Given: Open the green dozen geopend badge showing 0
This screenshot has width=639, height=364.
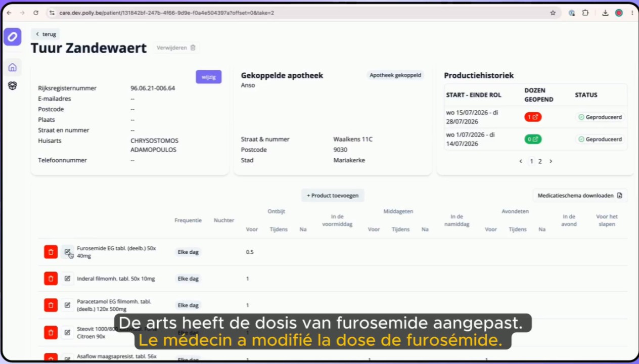Looking at the screenshot, I should (x=533, y=139).
